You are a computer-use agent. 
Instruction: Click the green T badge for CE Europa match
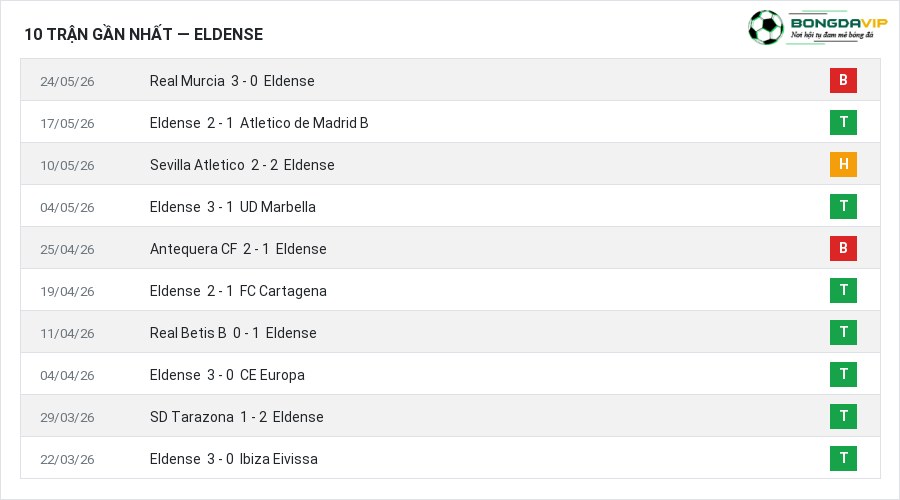click(x=843, y=374)
